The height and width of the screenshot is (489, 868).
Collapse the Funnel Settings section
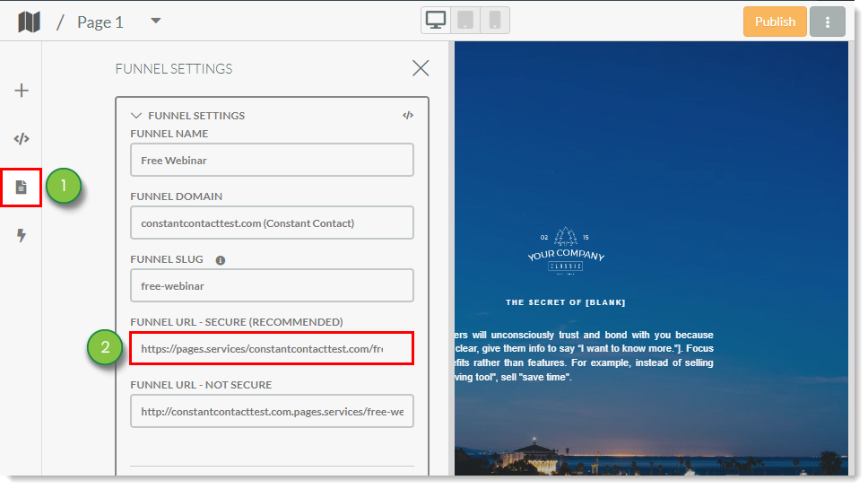tap(135, 115)
